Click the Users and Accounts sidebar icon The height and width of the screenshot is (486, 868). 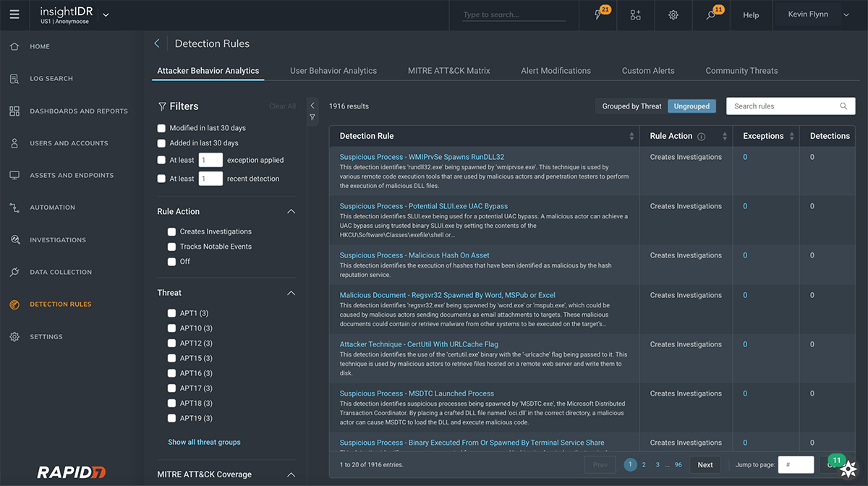[14, 143]
